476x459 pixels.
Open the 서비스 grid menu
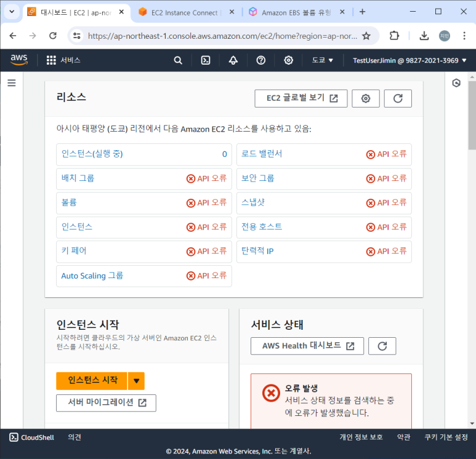tap(63, 60)
